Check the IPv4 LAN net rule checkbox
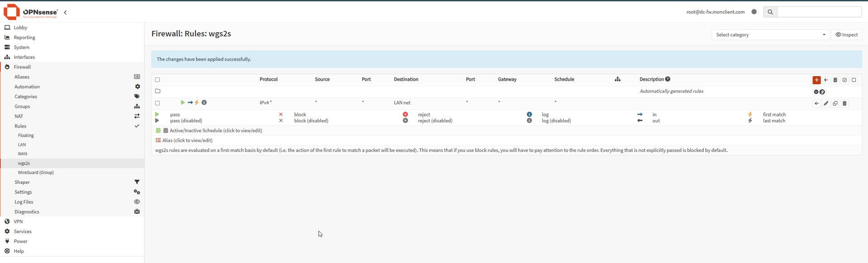 157,103
